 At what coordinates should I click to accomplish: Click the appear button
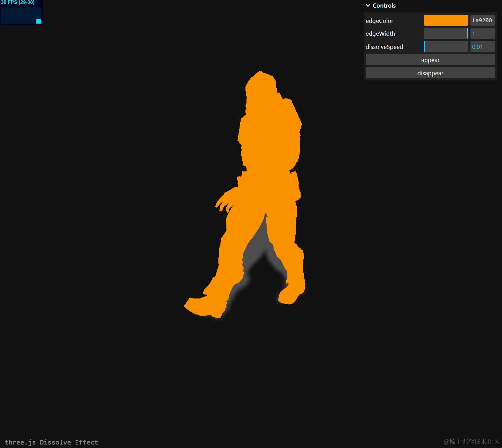pyautogui.click(x=430, y=60)
